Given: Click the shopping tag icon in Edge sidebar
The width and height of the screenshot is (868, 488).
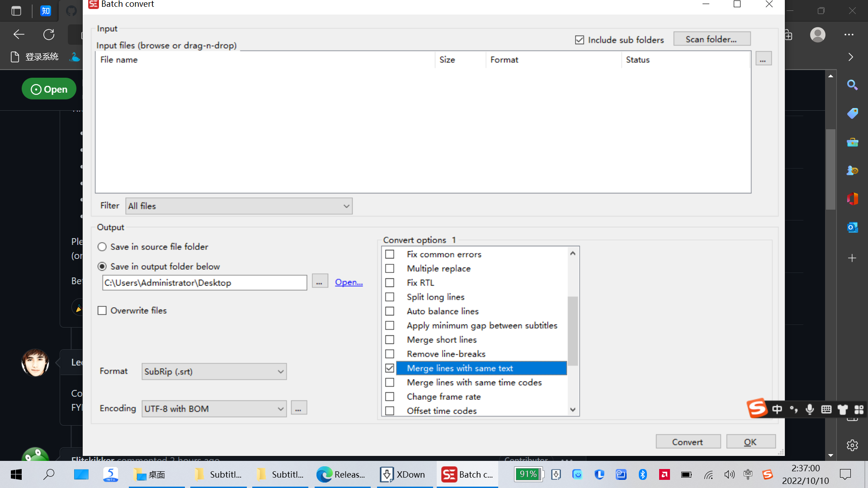Looking at the screenshot, I should point(852,113).
